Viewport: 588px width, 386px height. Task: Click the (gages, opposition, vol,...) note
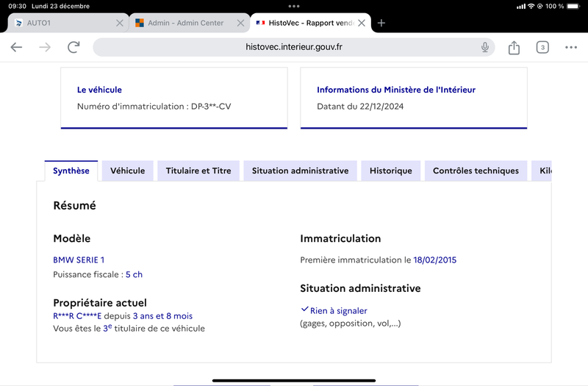351,324
